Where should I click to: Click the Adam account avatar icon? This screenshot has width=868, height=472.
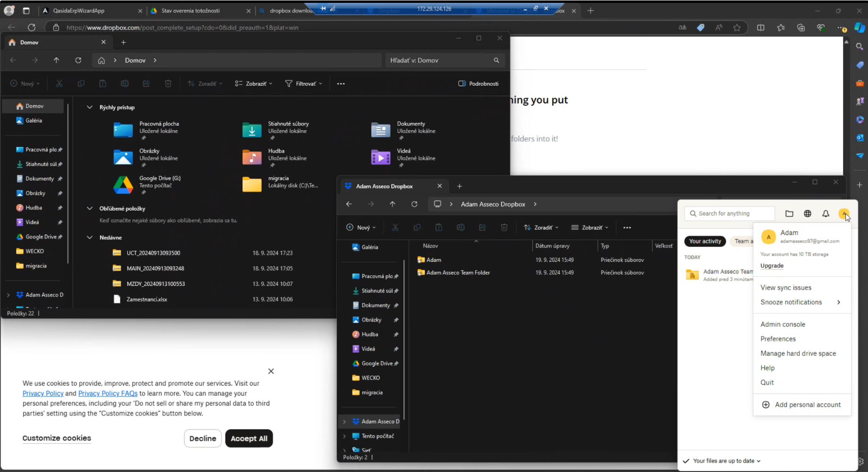click(x=844, y=214)
